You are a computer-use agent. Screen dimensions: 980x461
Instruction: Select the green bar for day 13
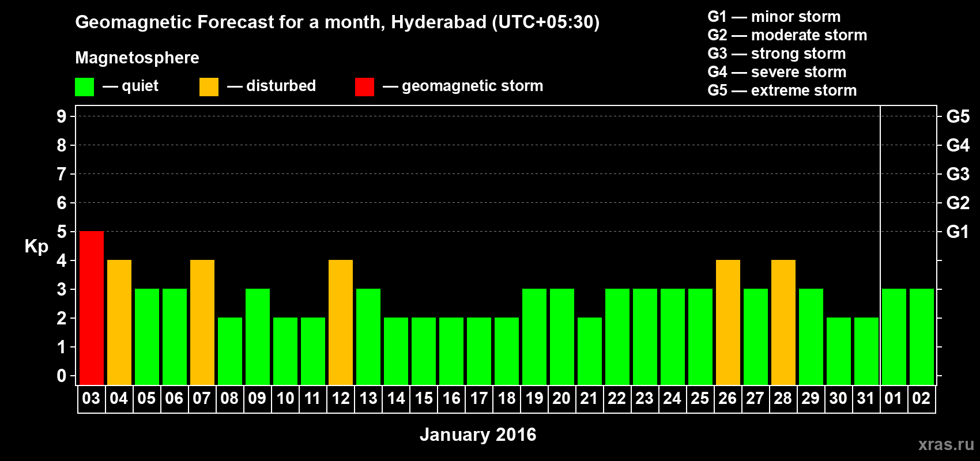368,337
